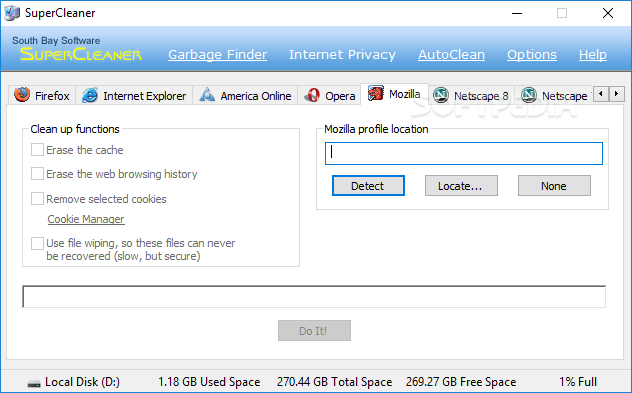Viewport: 632px width, 393px height.
Task: Click the Netscape 8 logo icon
Action: 441,95
